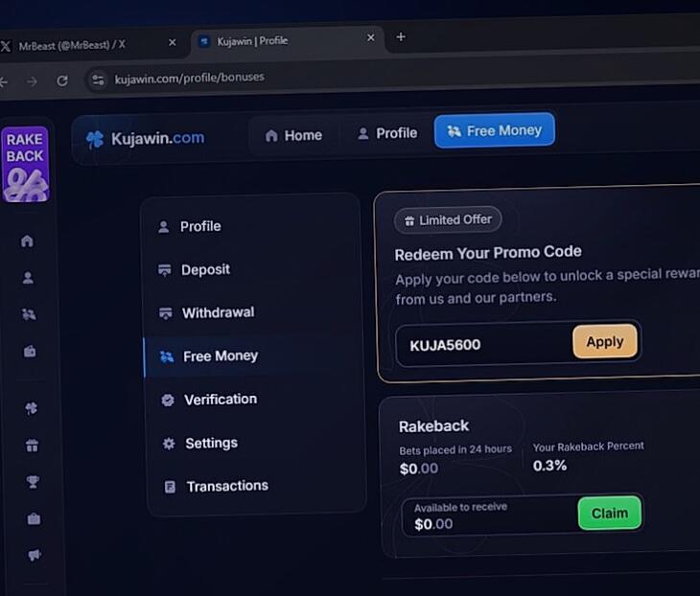The width and height of the screenshot is (700, 596).
Task: Click the gift box icon in left sidebar
Action: [x=32, y=445]
